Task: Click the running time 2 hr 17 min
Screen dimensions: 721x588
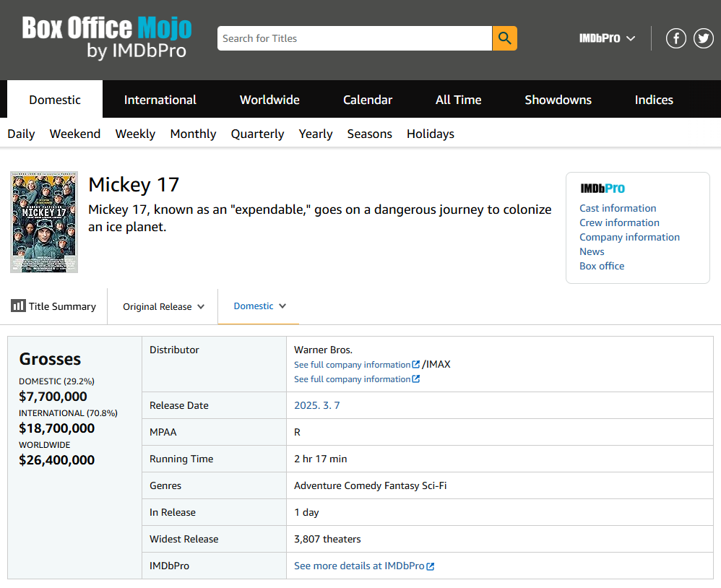Action: (321, 459)
